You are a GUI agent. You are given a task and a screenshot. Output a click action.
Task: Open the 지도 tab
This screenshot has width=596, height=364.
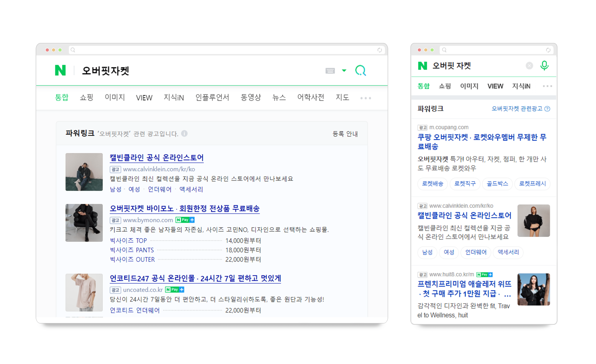click(x=342, y=97)
